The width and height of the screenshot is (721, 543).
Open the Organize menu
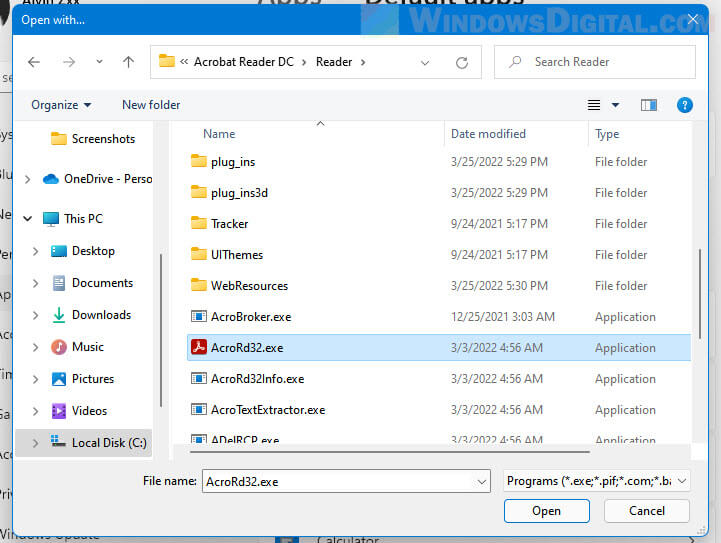61,105
